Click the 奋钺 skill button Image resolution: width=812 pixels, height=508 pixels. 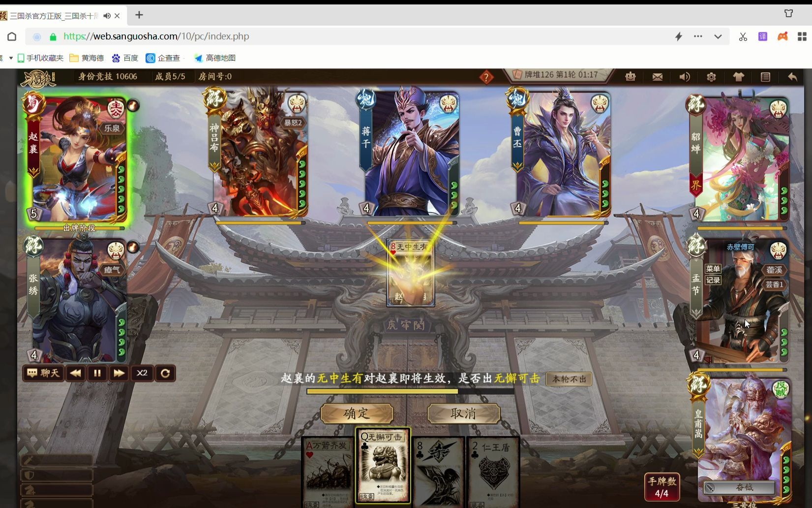tap(740, 487)
